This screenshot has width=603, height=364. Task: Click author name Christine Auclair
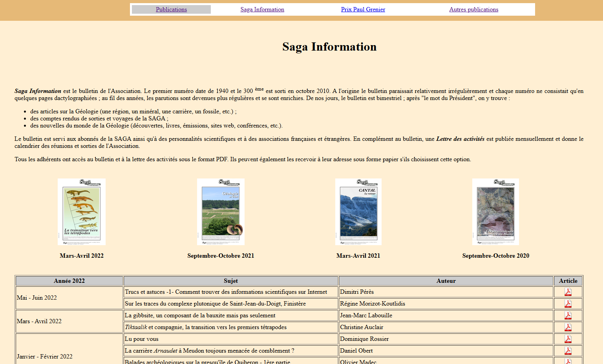click(362, 327)
